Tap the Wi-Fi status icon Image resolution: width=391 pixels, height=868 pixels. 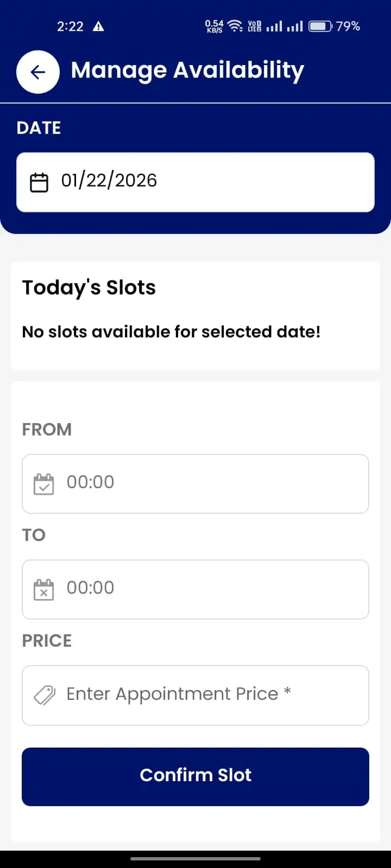(x=235, y=26)
